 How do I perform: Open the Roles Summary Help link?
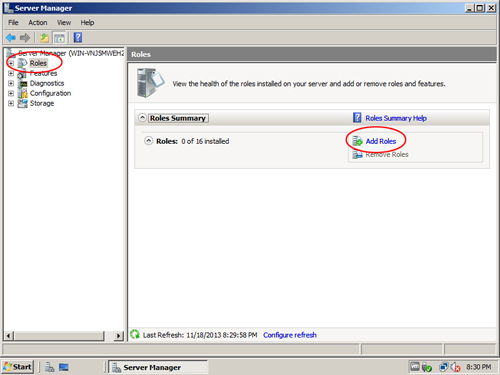[x=396, y=118]
